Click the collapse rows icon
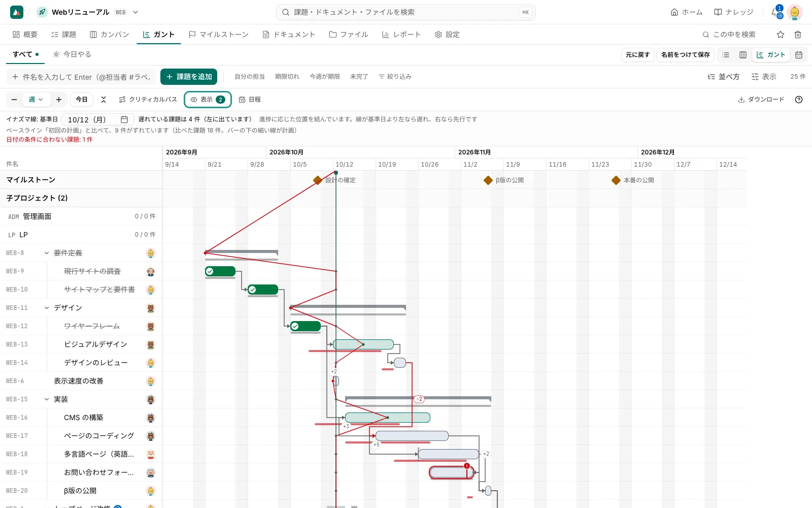Image resolution: width=812 pixels, height=508 pixels. [104, 100]
